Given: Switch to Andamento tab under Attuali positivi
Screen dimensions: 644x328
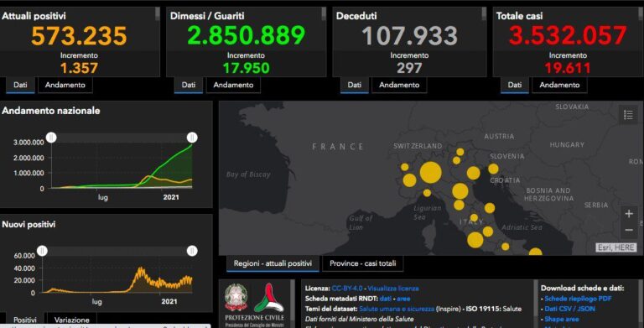Looking at the screenshot, I should (x=65, y=85).
